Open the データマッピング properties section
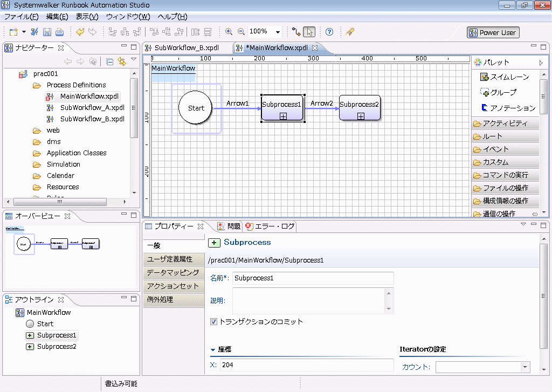This screenshot has width=552, height=392. point(174,273)
